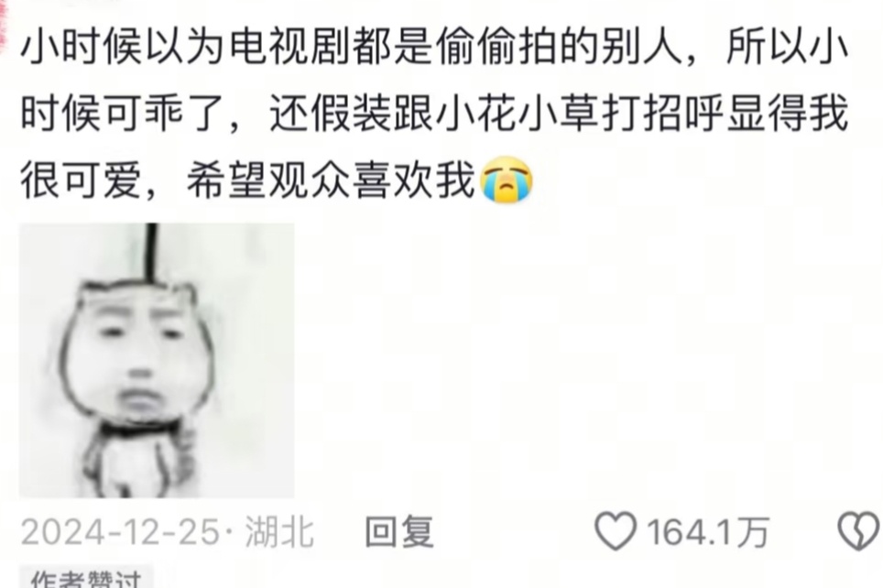
Task: Like the comment with the heart icon
Action: (616, 530)
